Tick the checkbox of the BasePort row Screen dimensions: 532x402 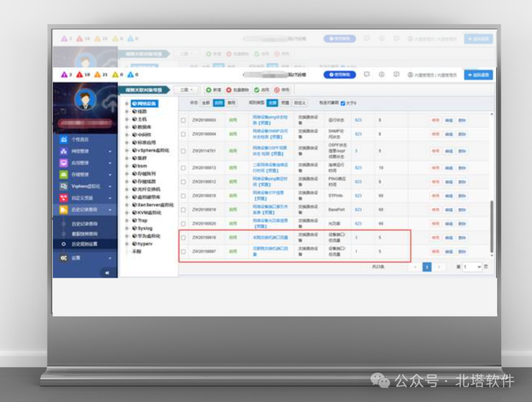(183, 210)
